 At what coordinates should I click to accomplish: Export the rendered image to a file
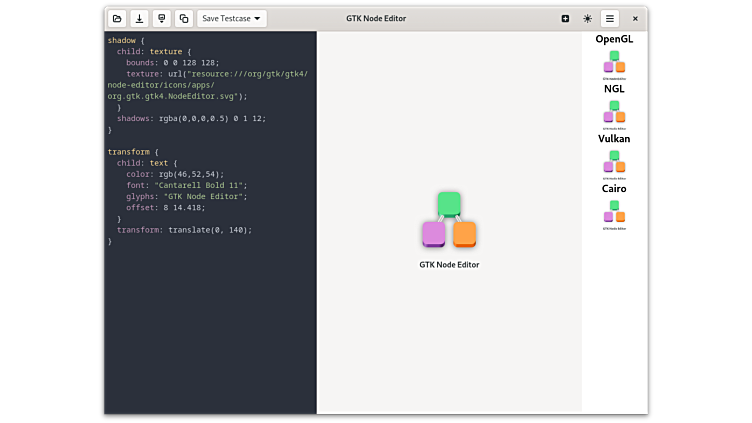pyautogui.click(x=161, y=18)
